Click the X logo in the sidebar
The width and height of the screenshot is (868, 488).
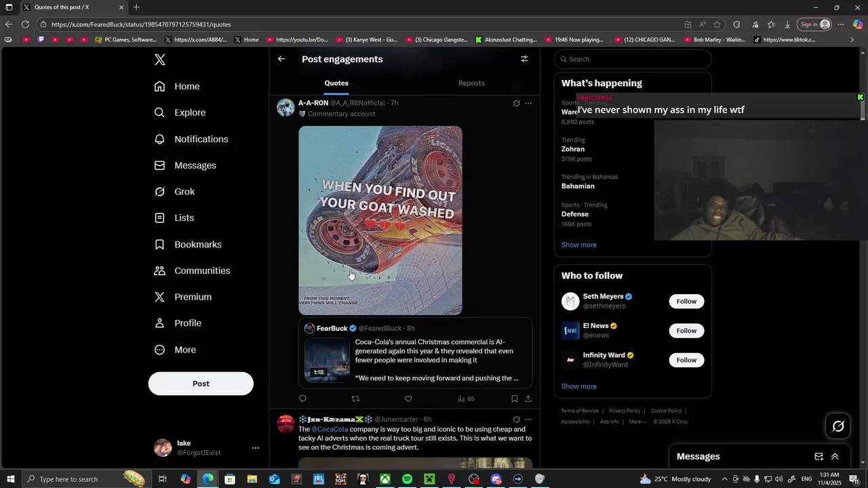[160, 60]
